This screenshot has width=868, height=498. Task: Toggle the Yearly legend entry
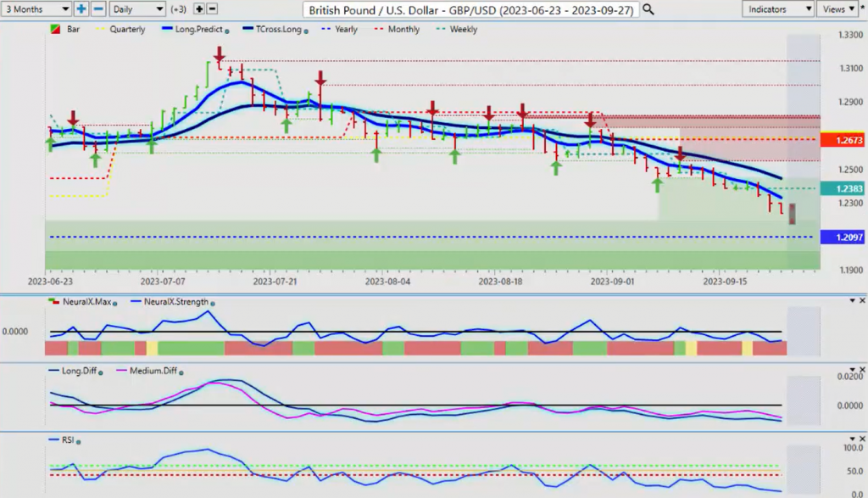click(x=339, y=30)
